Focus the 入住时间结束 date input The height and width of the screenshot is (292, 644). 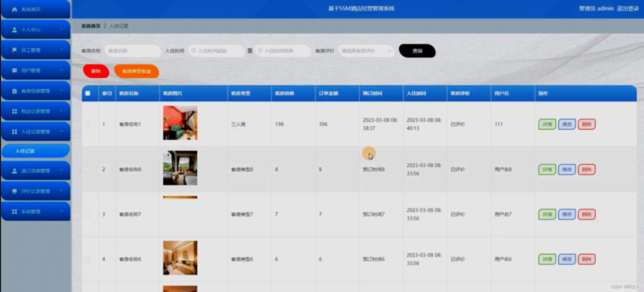coord(283,51)
